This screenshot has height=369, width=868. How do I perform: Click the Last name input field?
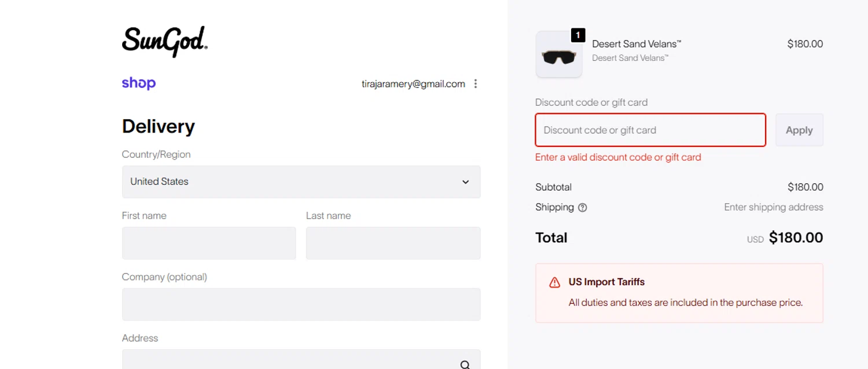pos(393,243)
